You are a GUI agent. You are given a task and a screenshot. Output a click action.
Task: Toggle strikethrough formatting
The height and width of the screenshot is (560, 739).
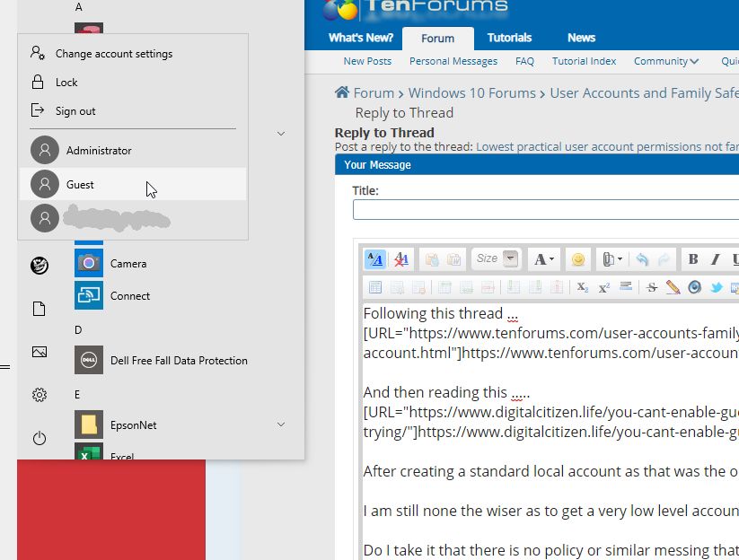coord(652,287)
